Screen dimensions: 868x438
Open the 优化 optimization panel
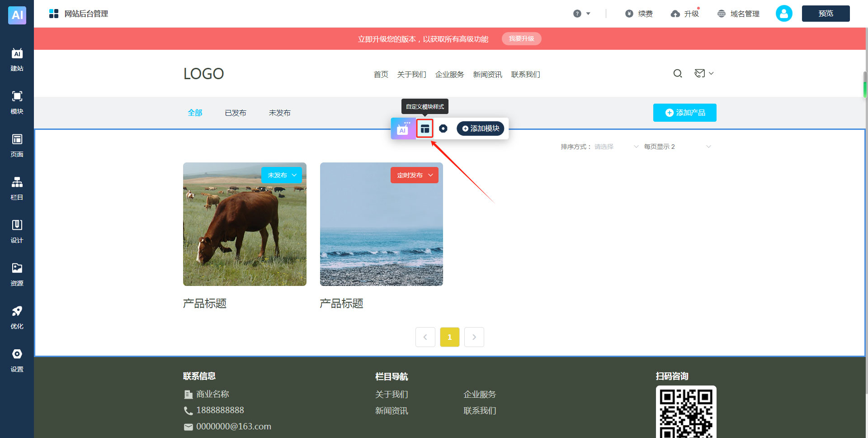[17, 318]
